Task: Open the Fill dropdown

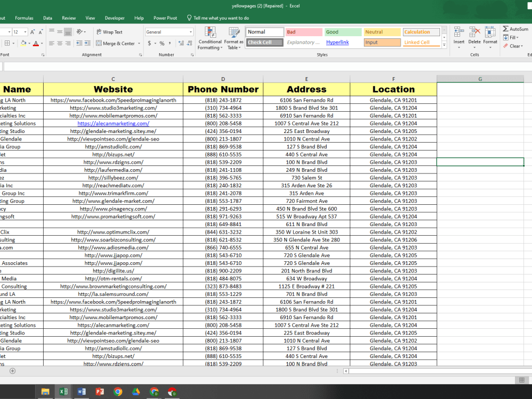Action: 511,37
